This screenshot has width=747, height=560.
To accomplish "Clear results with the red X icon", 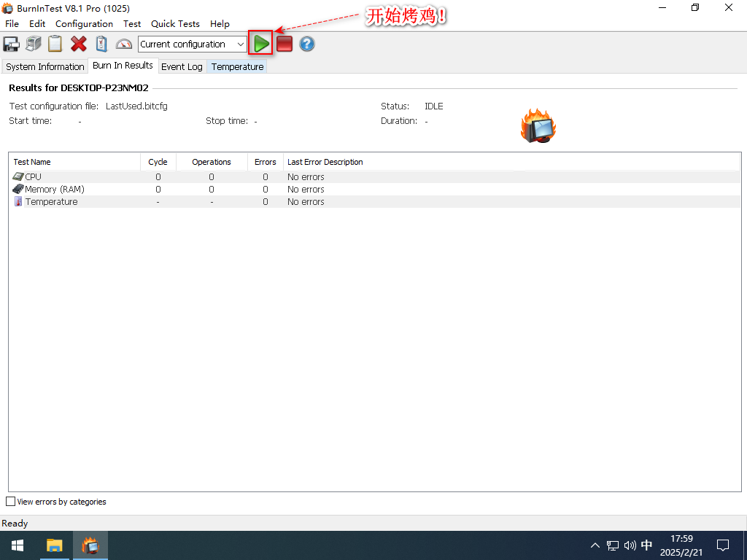I will tap(79, 44).
